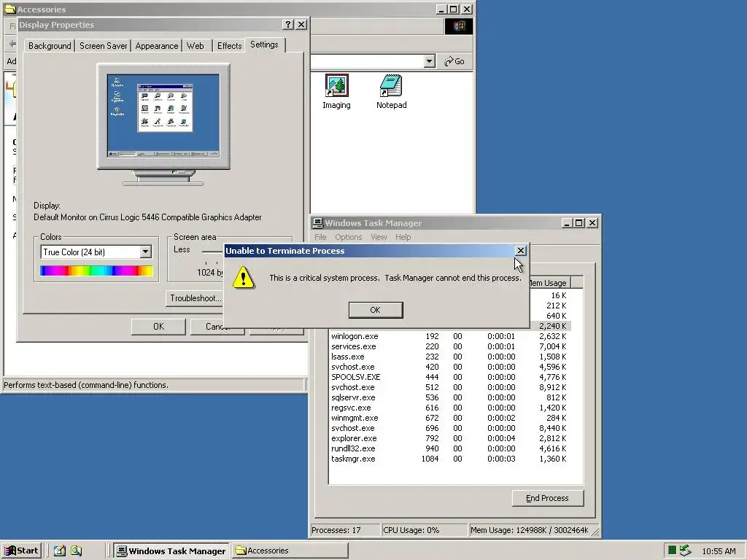Image resolution: width=747 pixels, height=560 pixels.
Task: Select the services.exe process row
Action: 449,346
